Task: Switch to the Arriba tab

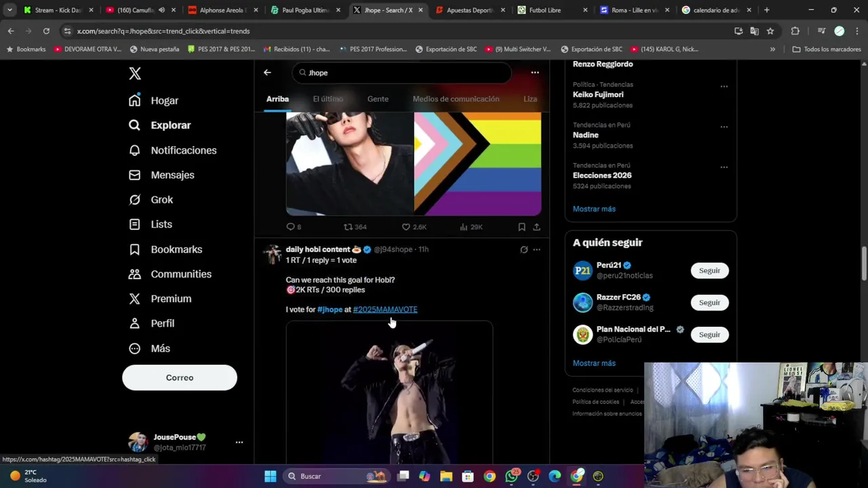Action: tap(277, 99)
